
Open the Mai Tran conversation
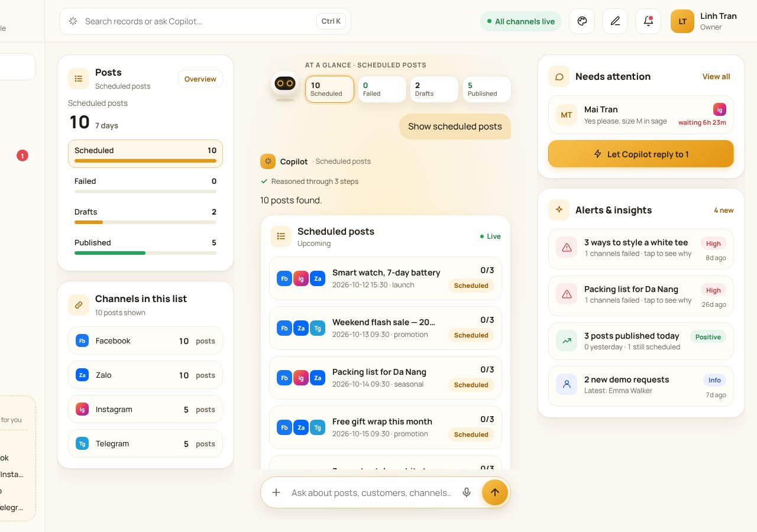(x=641, y=115)
